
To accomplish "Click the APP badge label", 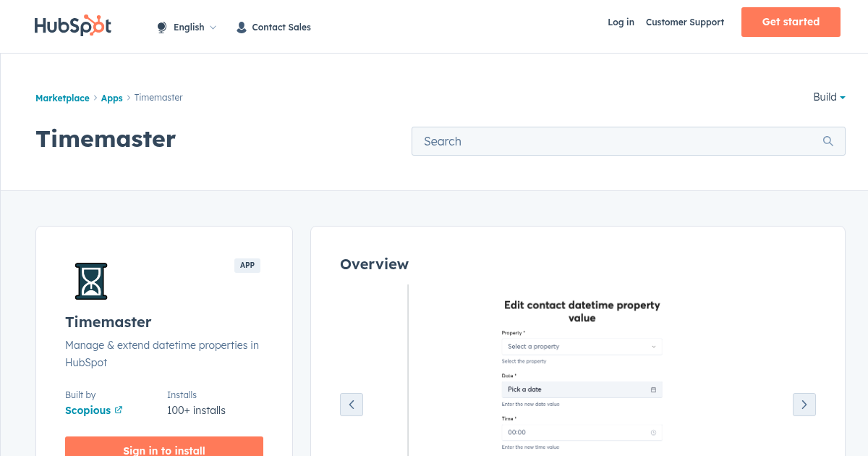I will (247, 266).
